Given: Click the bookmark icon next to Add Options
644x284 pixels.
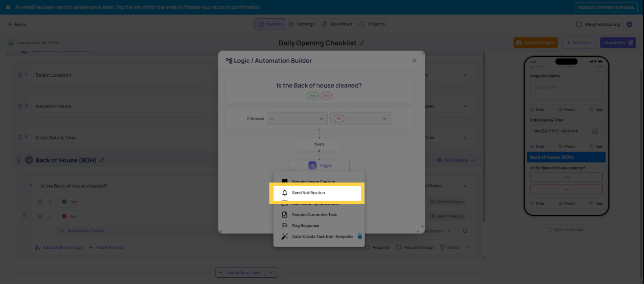Looking at the screenshot, I should 465,231.
